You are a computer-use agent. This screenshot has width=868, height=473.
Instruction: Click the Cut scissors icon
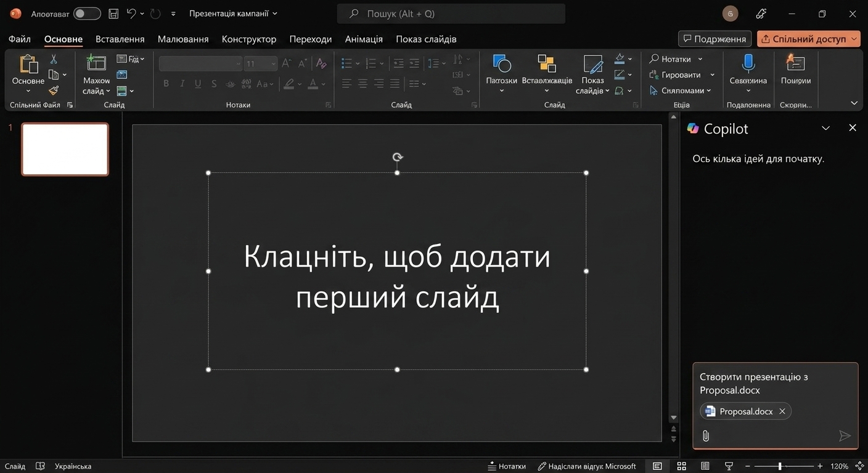54,59
